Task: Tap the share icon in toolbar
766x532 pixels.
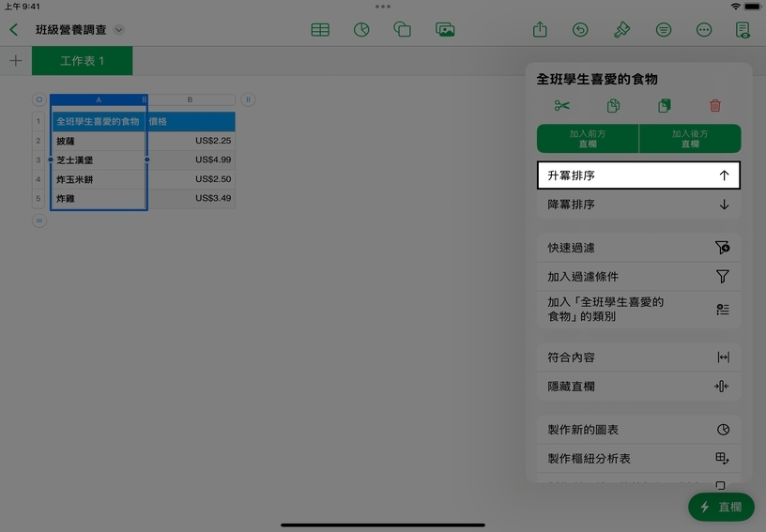Action: click(540, 30)
